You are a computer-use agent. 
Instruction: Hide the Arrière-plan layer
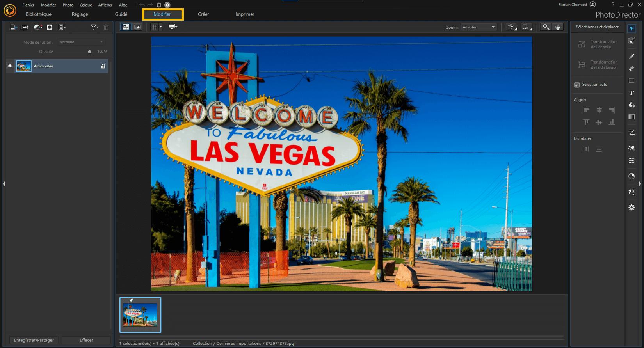pyautogui.click(x=10, y=66)
